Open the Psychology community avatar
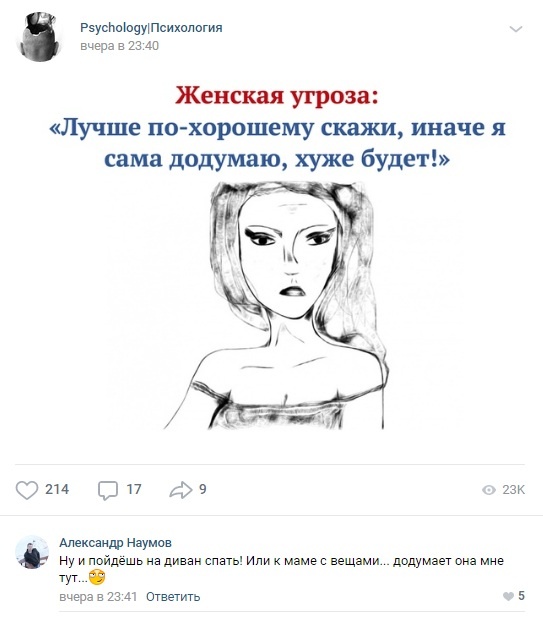Viewport: 543px width, 620px height. tap(39, 37)
